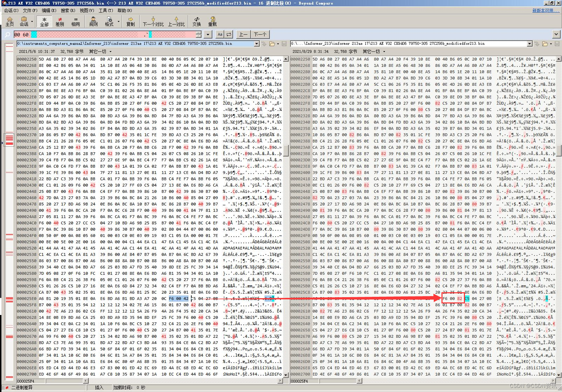Open the 搜索(R) menu

click(68, 10)
